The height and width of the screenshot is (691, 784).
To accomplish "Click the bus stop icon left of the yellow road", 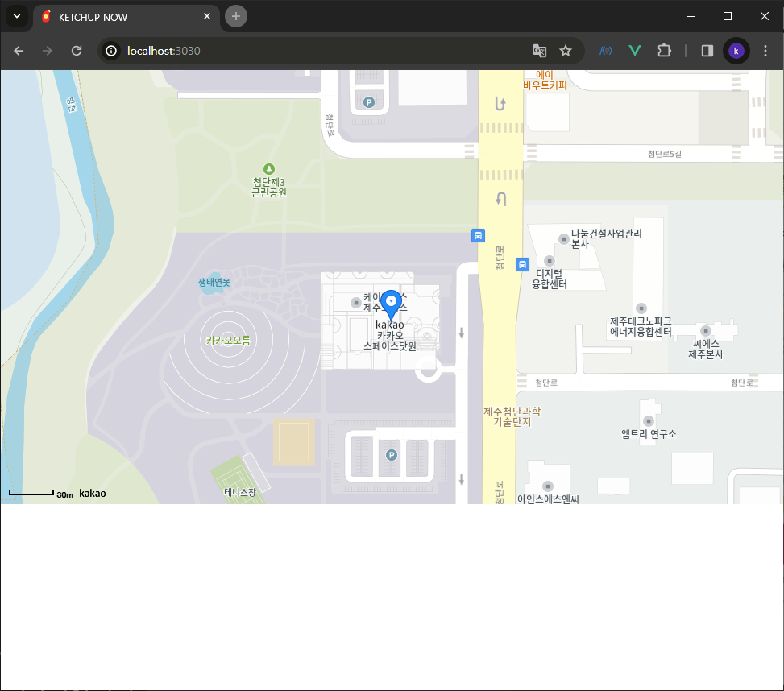I will [x=478, y=235].
